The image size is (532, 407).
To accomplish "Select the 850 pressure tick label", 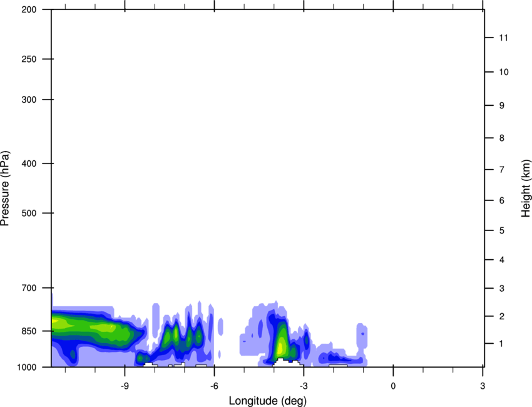I will click(29, 331).
